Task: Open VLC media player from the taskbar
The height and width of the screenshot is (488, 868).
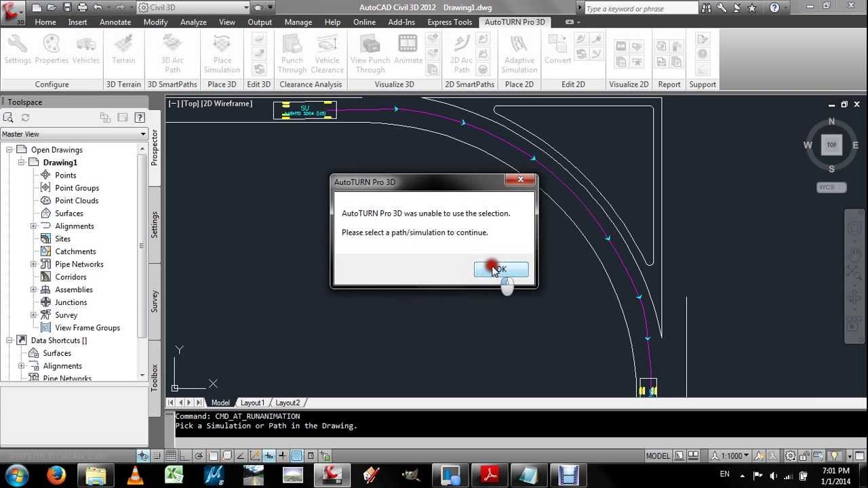Action: 135,475
